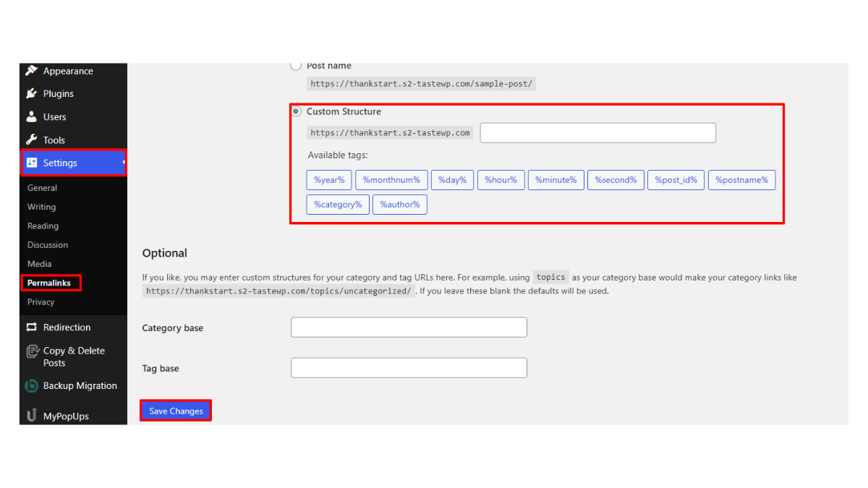The height and width of the screenshot is (488, 868).
Task: Click the Custom Structure URL input field
Action: [x=597, y=133]
